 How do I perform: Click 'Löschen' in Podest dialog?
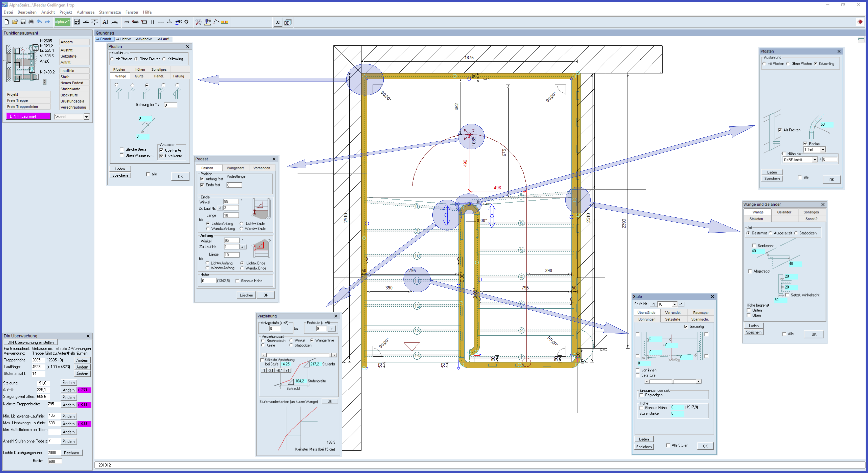pos(246,295)
